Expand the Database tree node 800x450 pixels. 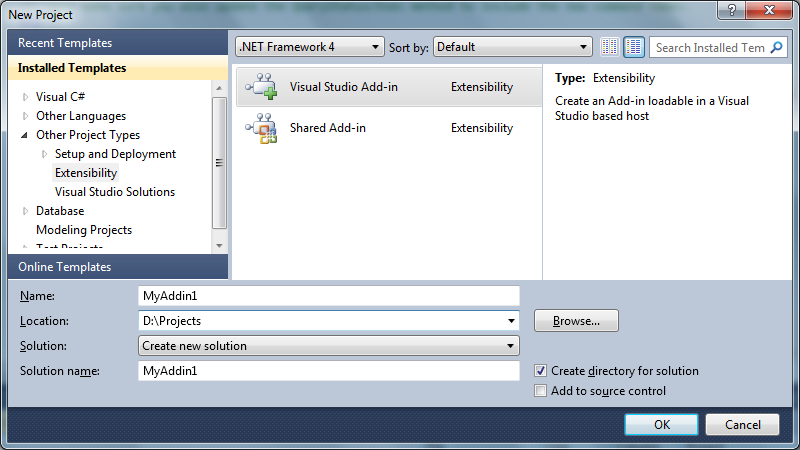point(26,211)
